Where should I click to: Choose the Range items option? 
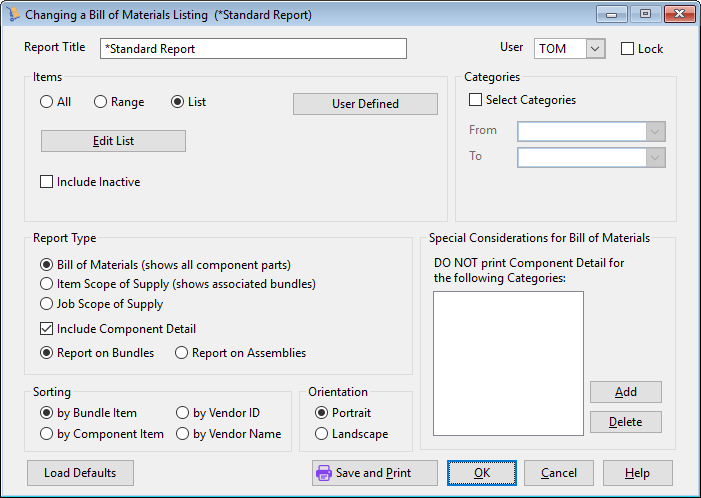coord(100,102)
